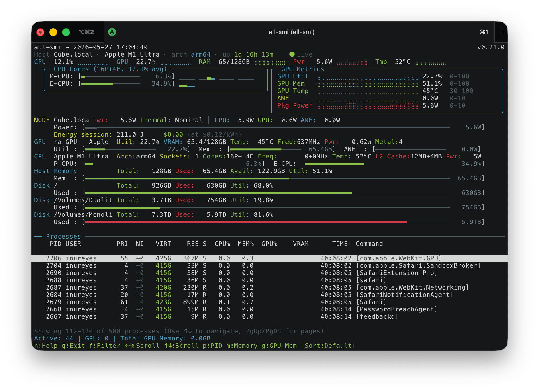539x392 pixels.
Task: Click the GPU Metrics panel title
Action: click(x=303, y=69)
